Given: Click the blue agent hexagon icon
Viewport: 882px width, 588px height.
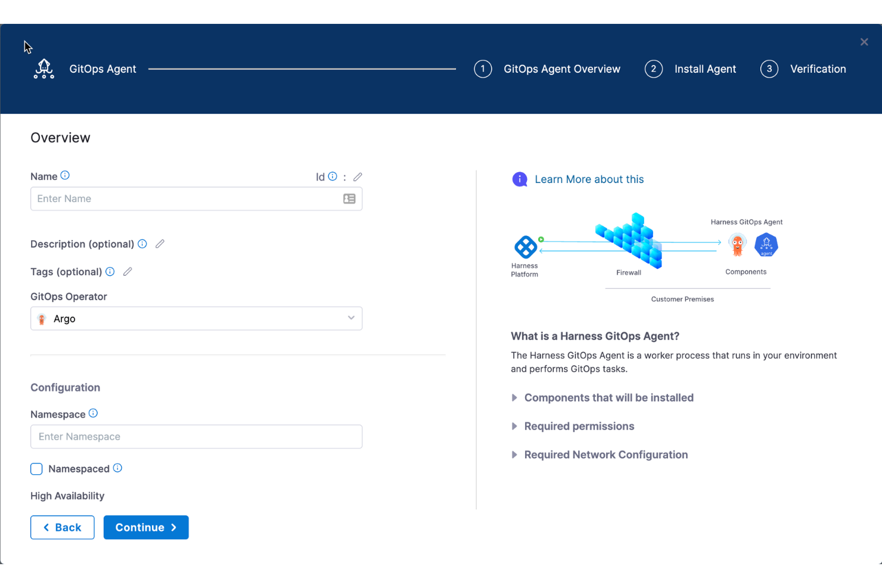Looking at the screenshot, I should (766, 245).
